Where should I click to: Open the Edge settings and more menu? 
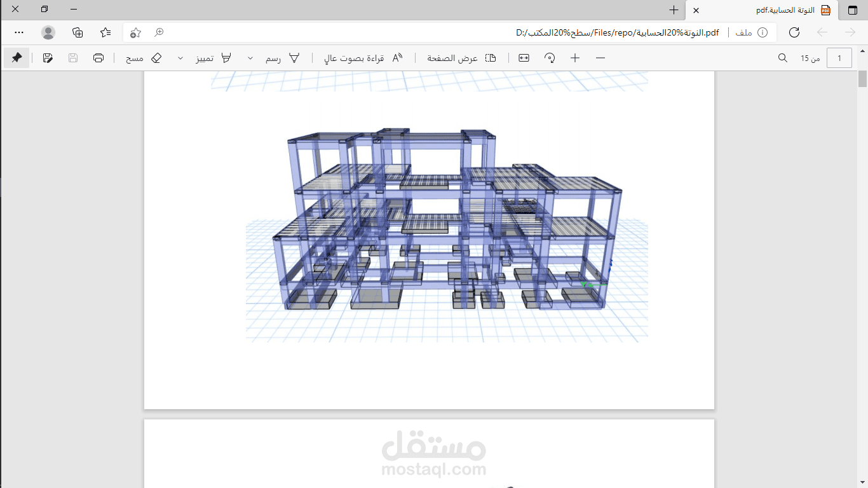click(x=19, y=32)
